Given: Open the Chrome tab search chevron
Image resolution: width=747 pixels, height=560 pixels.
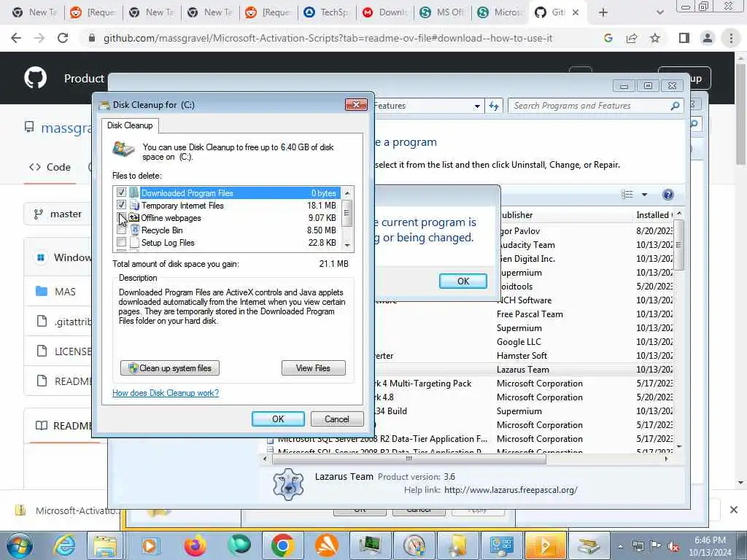Looking at the screenshot, I should point(659,12).
